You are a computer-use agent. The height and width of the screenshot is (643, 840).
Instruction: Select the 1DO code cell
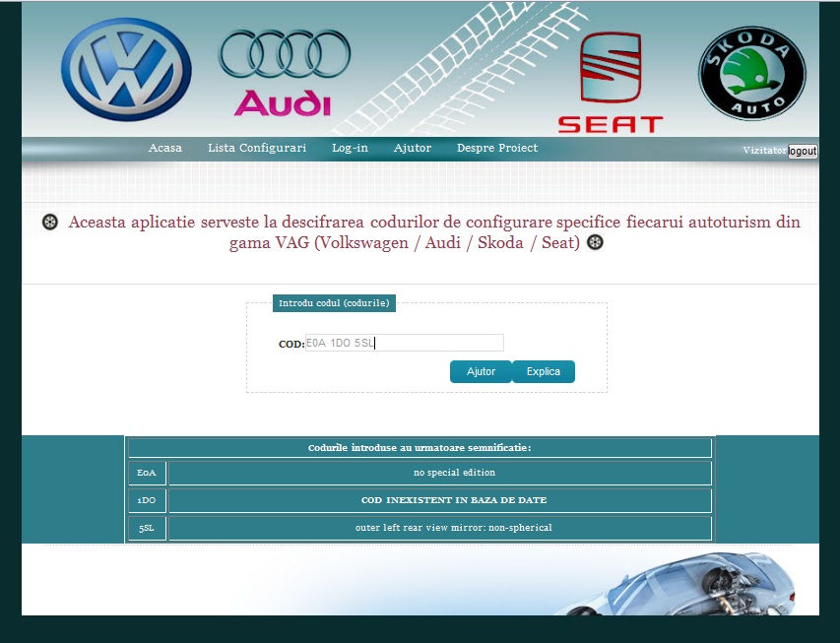pos(147,500)
